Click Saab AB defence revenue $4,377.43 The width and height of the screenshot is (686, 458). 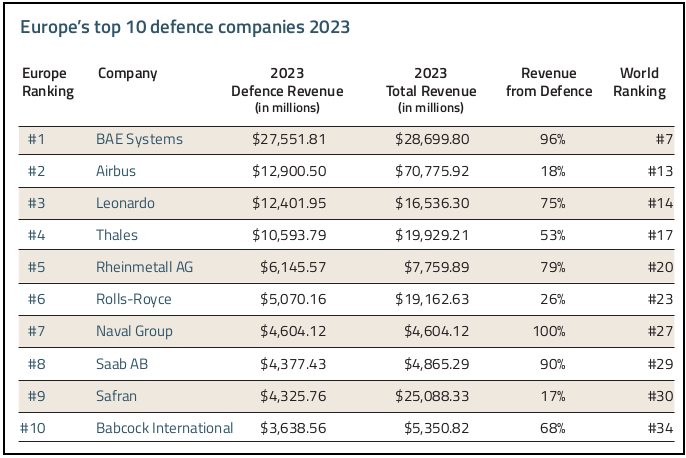pyautogui.click(x=293, y=364)
